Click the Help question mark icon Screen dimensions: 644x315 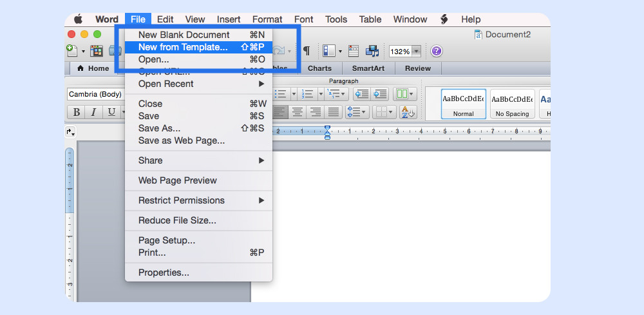(436, 51)
